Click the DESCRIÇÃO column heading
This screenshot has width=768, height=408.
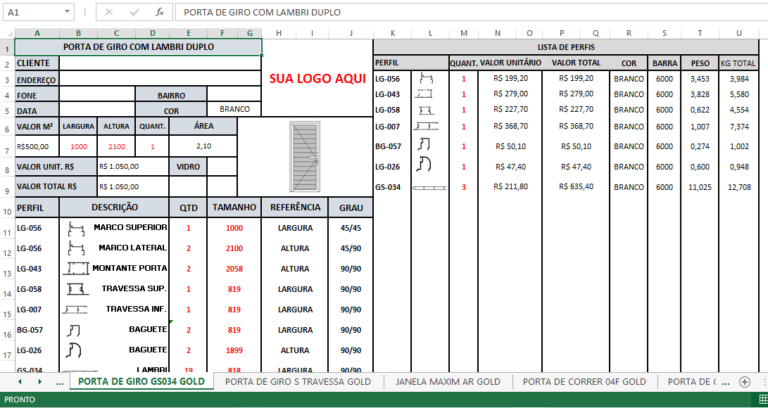[114, 208]
